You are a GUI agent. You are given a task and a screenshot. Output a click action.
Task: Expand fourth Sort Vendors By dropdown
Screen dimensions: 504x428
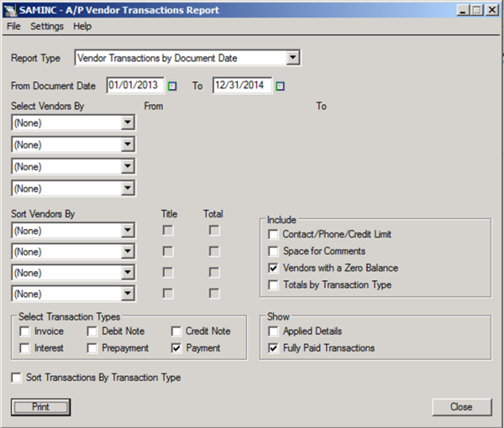128,294
